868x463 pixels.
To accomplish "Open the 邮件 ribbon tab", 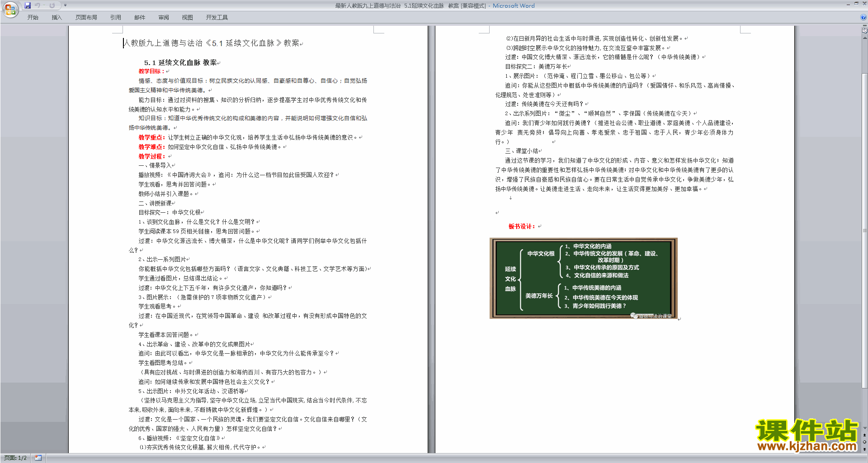I will coord(140,18).
